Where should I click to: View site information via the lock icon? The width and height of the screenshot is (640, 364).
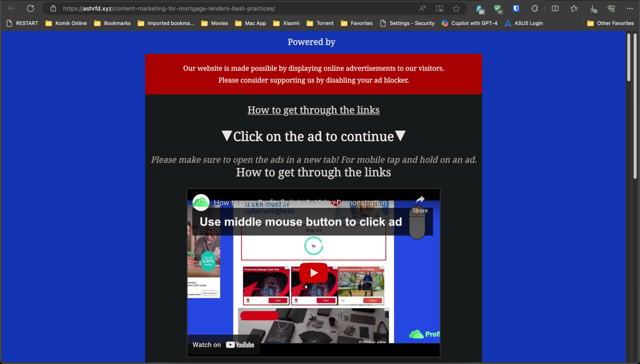coord(53,9)
